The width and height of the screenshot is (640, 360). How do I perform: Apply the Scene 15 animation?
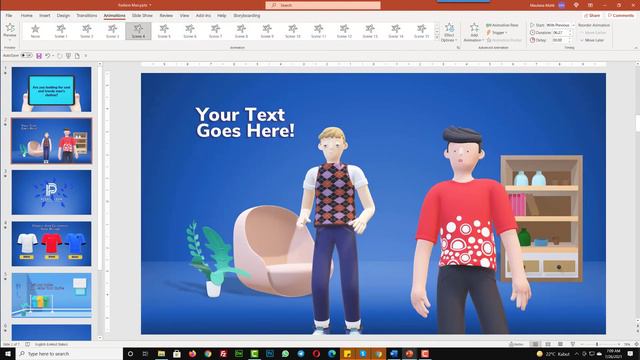(x=421, y=31)
